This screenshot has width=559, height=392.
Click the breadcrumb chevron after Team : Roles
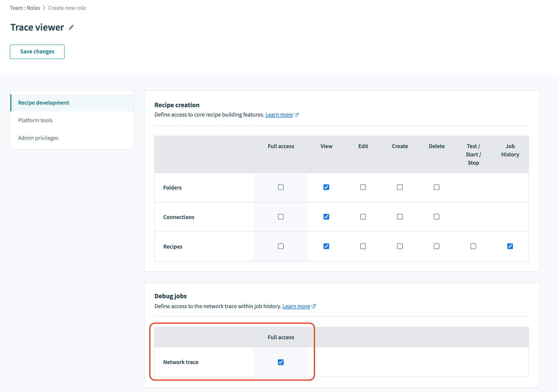44,8
